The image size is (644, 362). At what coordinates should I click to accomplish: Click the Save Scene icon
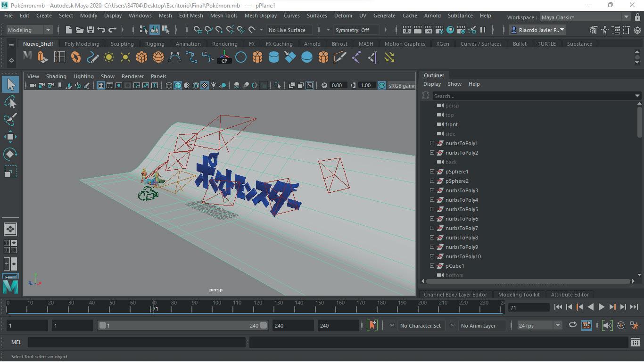[x=91, y=30]
